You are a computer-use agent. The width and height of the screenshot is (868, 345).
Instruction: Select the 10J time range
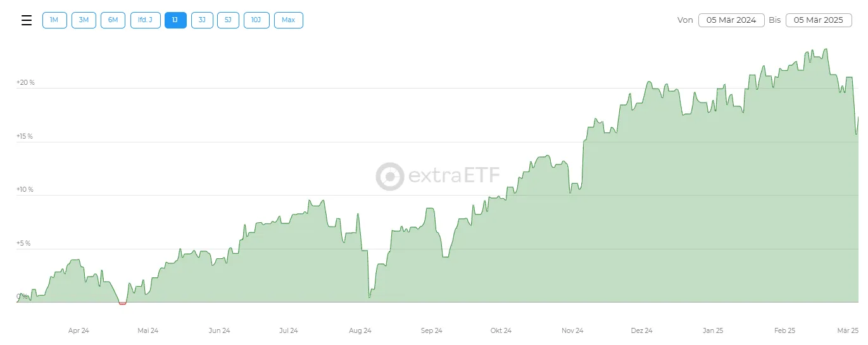pyautogui.click(x=256, y=20)
